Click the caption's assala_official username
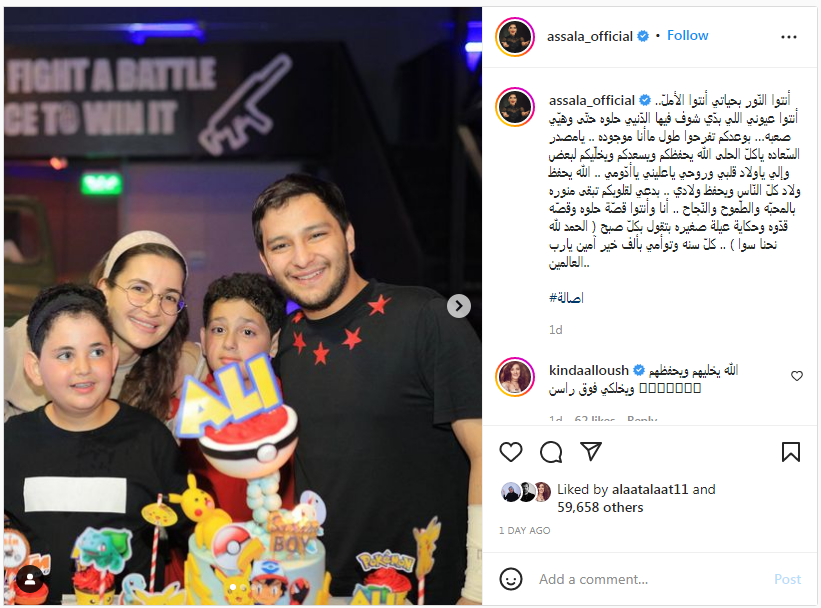The width and height of the screenshot is (821, 608). pyautogui.click(x=592, y=100)
